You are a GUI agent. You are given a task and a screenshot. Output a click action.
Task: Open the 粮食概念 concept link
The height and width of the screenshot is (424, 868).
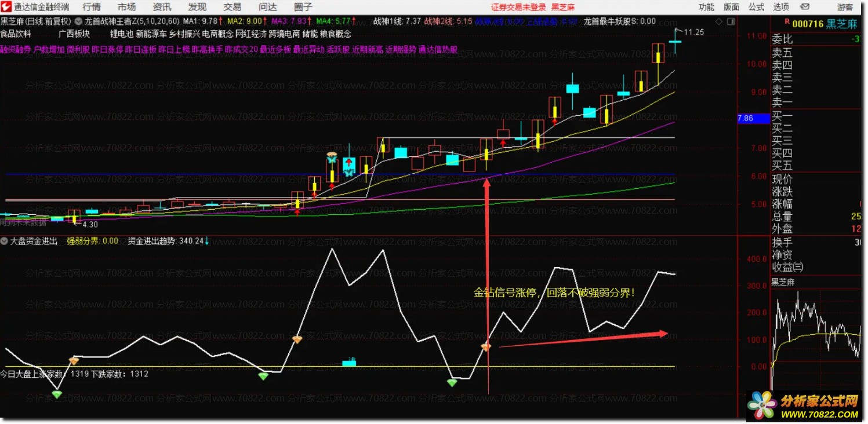click(x=336, y=34)
